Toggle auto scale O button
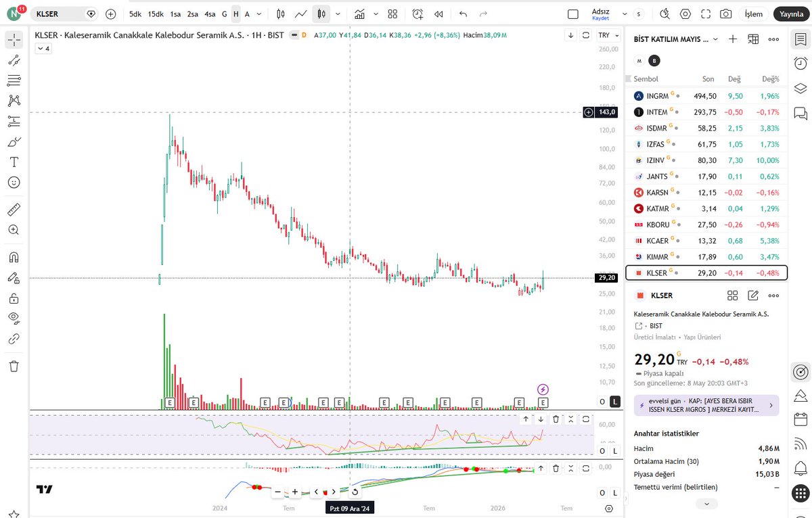812x518 pixels. (x=602, y=402)
